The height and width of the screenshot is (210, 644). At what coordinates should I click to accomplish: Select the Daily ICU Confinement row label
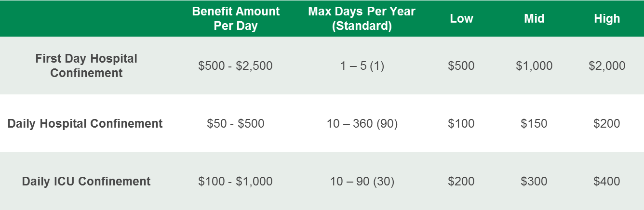[x=86, y=181]
